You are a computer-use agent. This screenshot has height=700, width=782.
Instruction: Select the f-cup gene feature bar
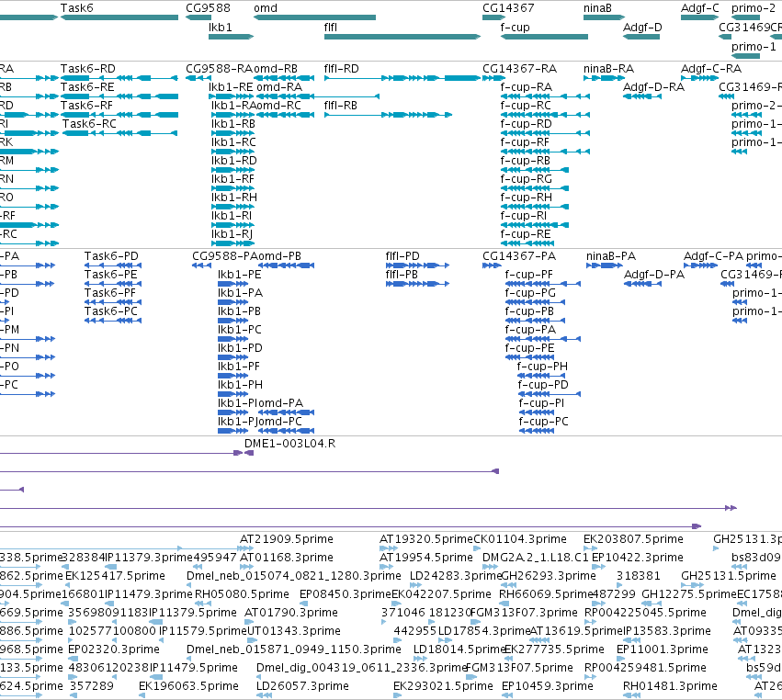coord(544,37)
